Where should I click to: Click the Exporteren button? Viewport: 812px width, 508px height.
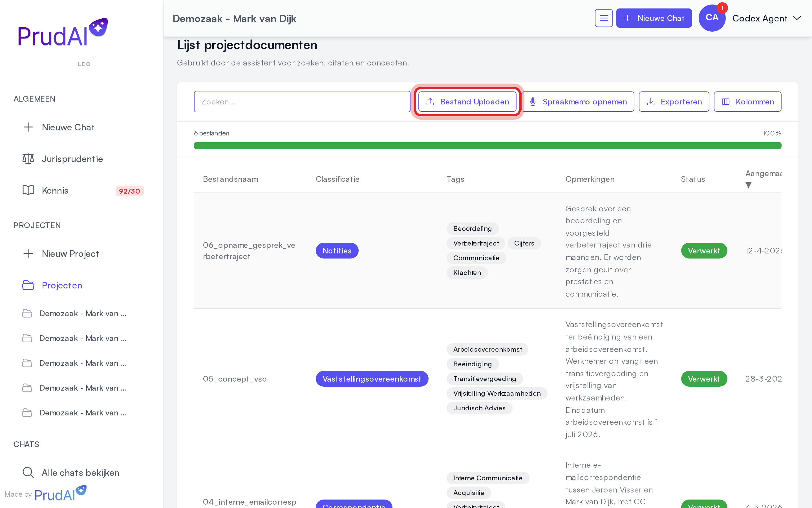click(674, 102)
